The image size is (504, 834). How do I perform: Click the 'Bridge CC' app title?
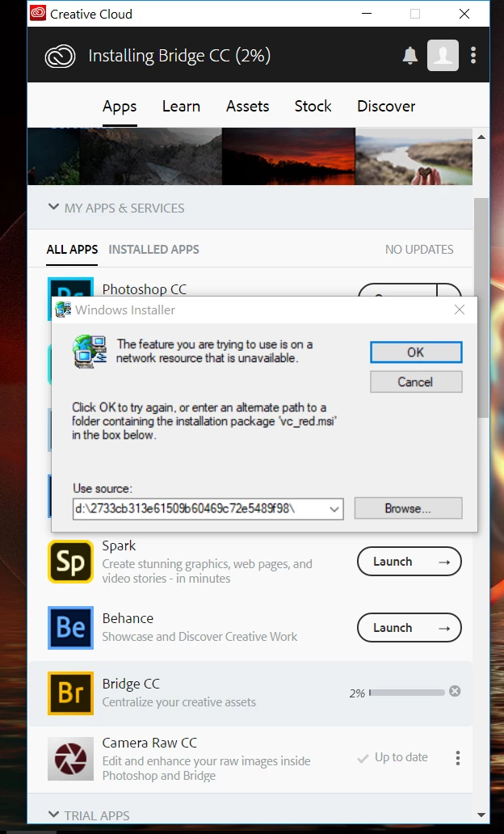(131, 684)
